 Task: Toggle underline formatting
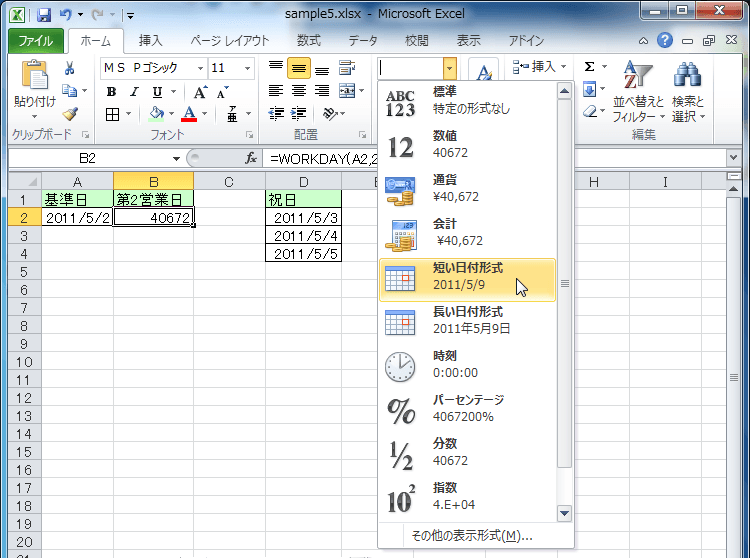157,91
